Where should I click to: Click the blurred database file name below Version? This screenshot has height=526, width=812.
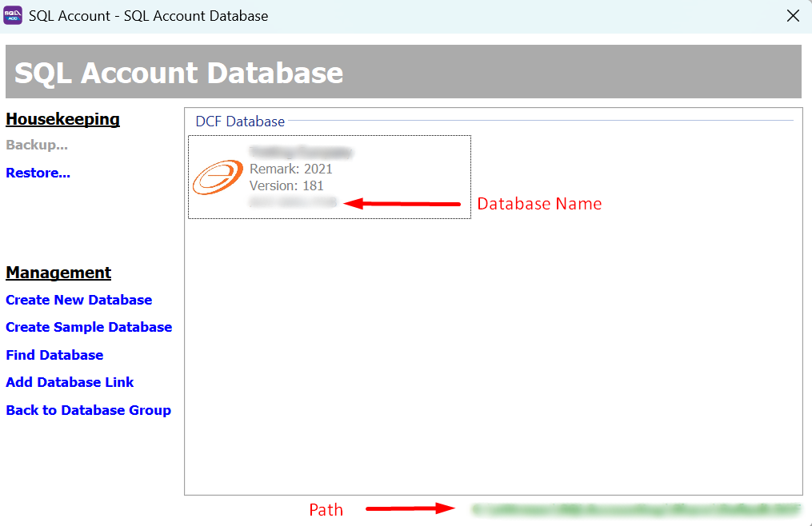pos(293,203)
